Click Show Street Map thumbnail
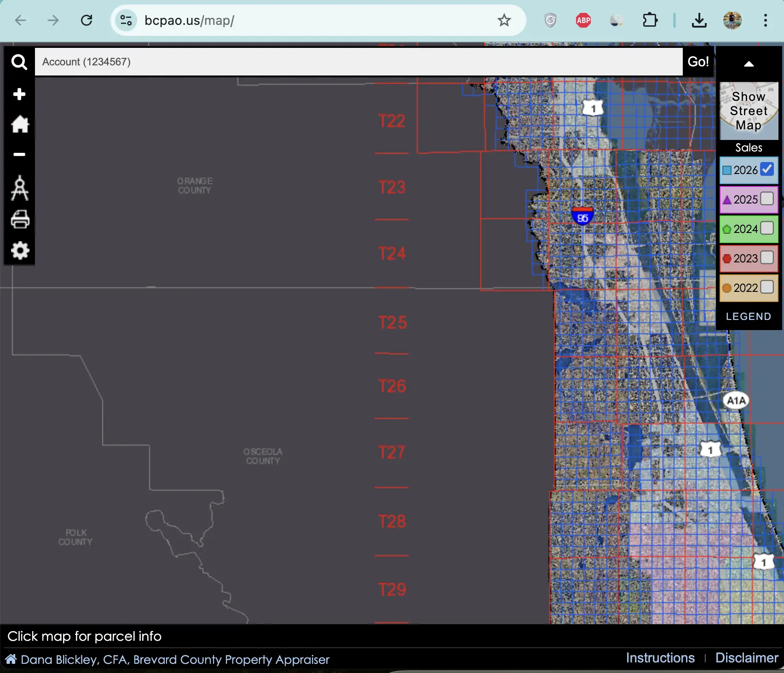 tap(749, 110)
